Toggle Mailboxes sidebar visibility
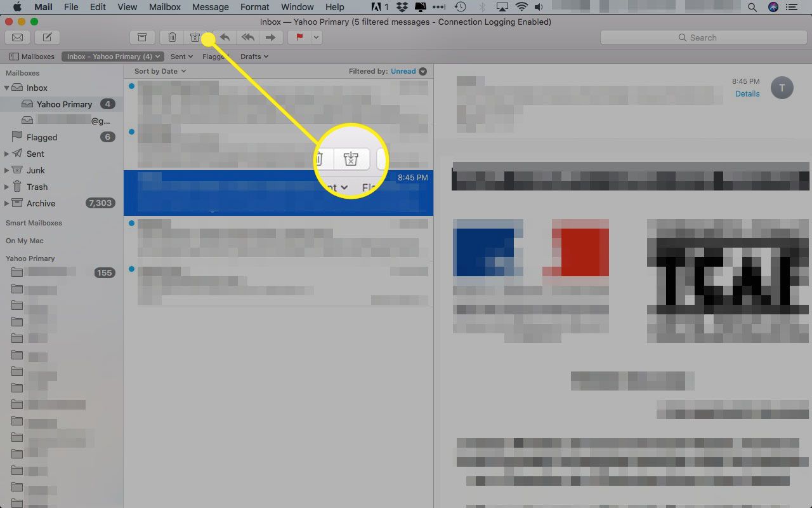This screenshot has height=508, width=812. (x=32, y=57)
